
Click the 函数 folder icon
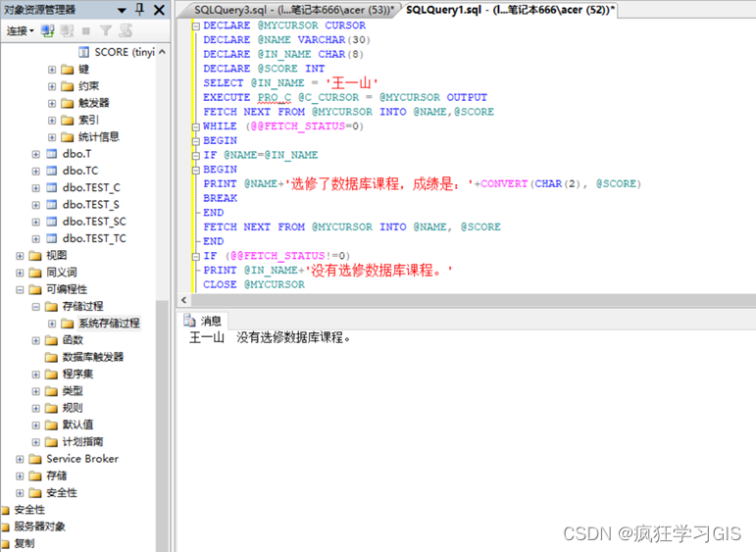pyautogui.click(x=52, y=340)
